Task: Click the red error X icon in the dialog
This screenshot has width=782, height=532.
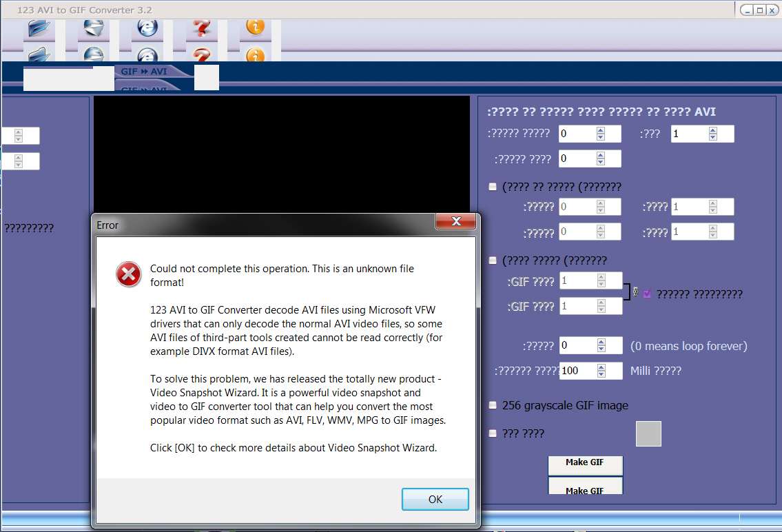Action: (128, 274)
